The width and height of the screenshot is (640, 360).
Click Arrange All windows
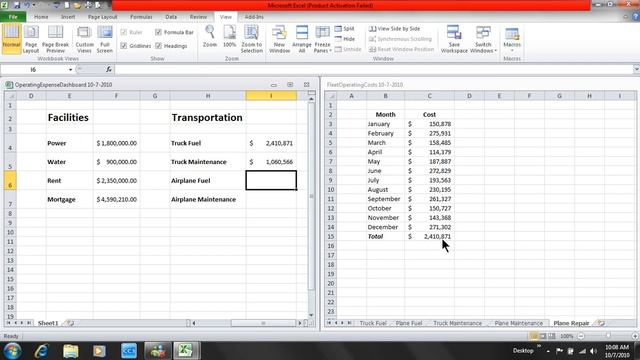click(302, 39)
